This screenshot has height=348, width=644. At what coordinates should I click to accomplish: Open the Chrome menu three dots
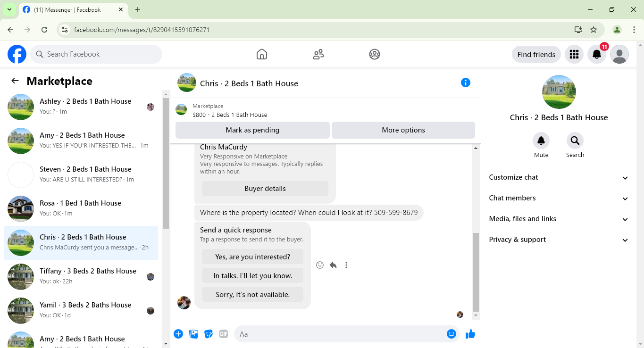(634, 30)
